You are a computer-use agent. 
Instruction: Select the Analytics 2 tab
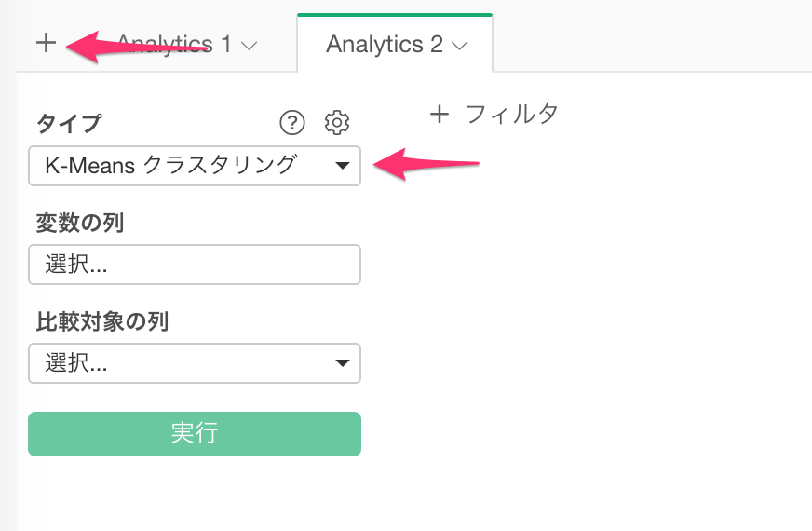(385, 44)
